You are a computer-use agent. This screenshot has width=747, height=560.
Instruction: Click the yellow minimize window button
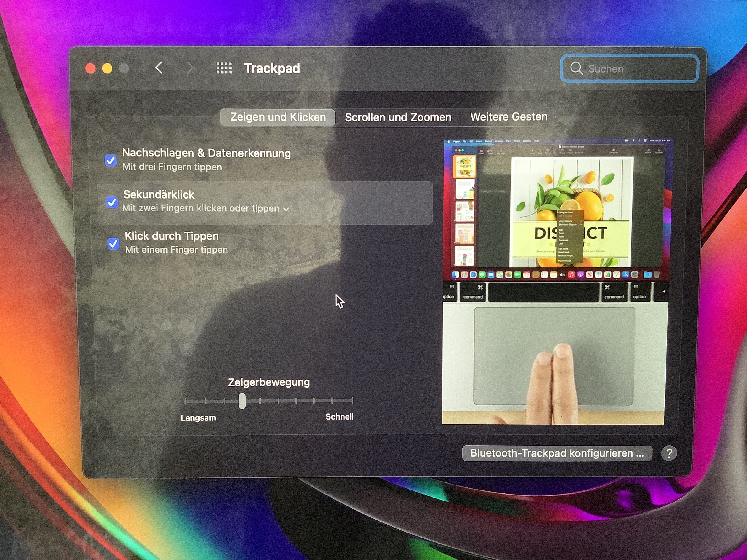point(107,68)
